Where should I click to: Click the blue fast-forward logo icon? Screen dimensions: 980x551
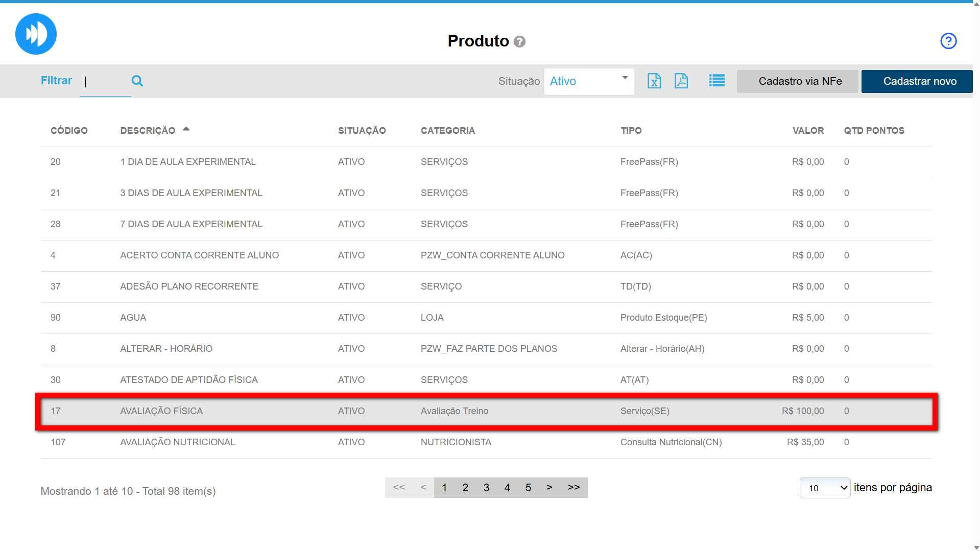click(36, 34)
